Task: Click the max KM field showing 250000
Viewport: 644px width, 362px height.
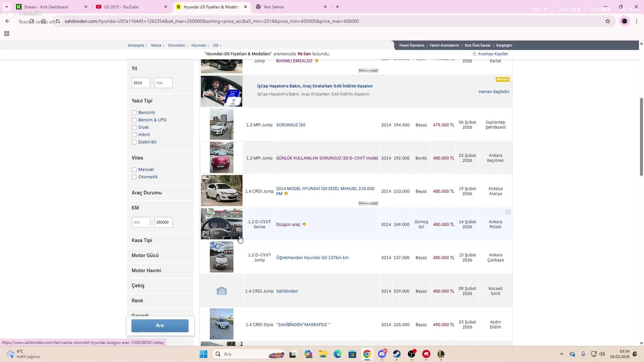Action: click(163, 222)
